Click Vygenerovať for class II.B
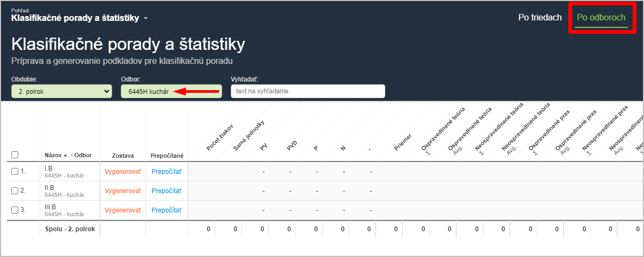 (x=122, y=190)
